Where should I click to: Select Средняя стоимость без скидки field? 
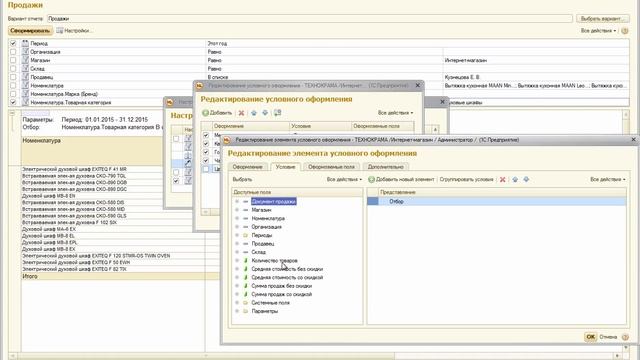[x=287, y=269]
